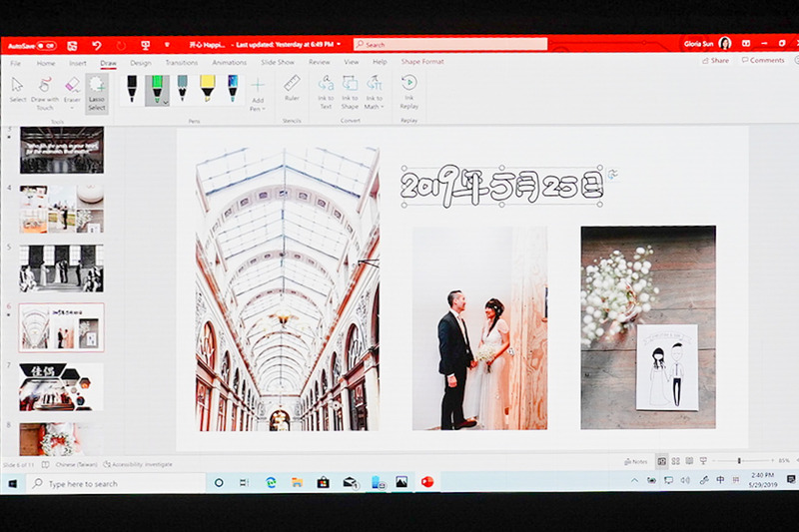799x532 pixels.
Task: Click the Chinese (Taiwan) language indicator
Action: point(76,464)
